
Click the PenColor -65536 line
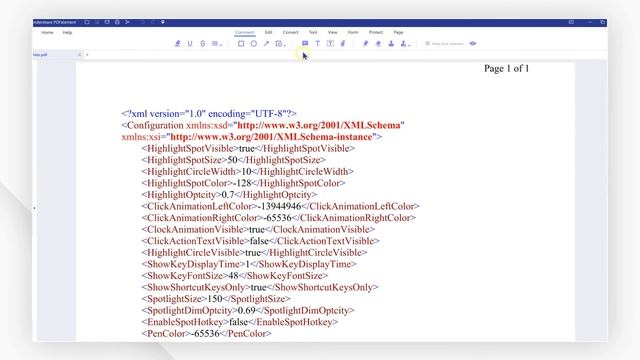coord(206,333)
